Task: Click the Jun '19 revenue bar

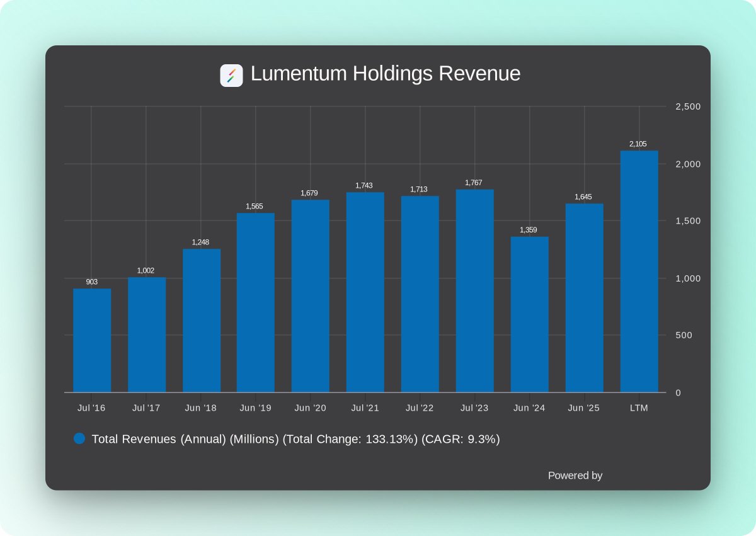Action: click(x=256, y=302)
